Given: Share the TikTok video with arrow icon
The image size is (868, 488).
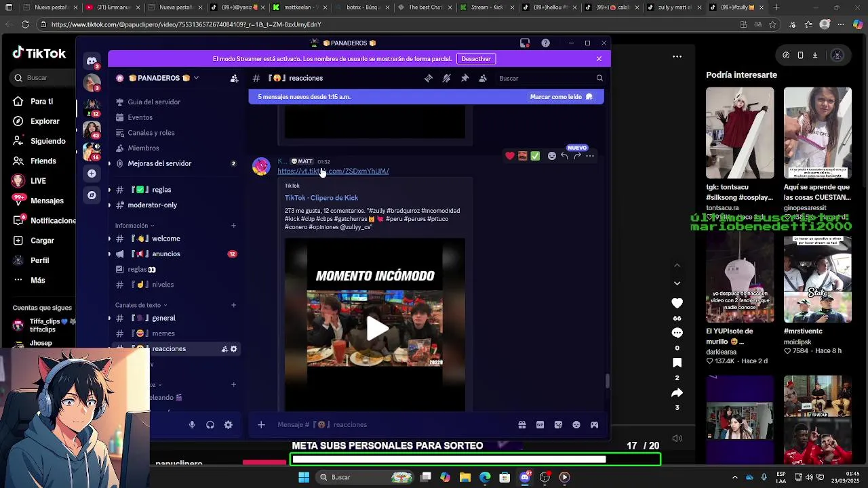Looking at the screenshot, I should tap(677, 392).
